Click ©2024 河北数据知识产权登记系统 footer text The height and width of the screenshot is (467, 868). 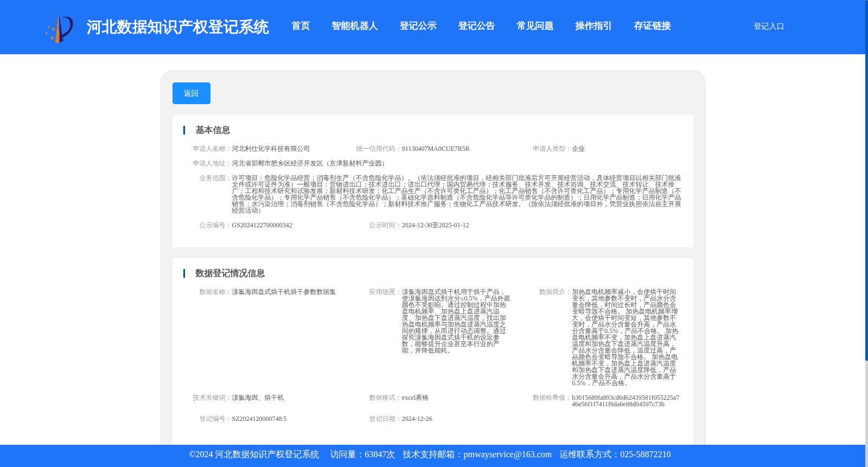254,455
